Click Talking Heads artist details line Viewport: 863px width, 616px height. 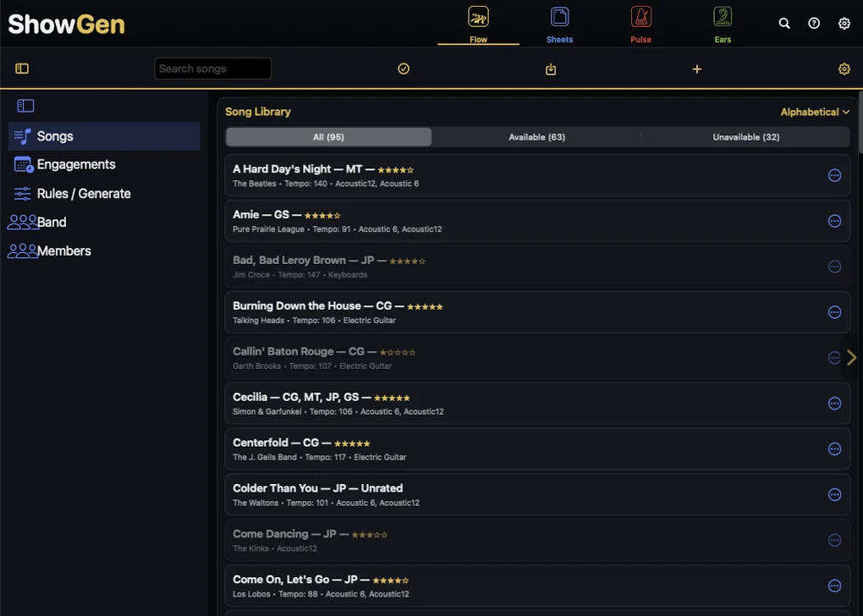tap(314, 321)
